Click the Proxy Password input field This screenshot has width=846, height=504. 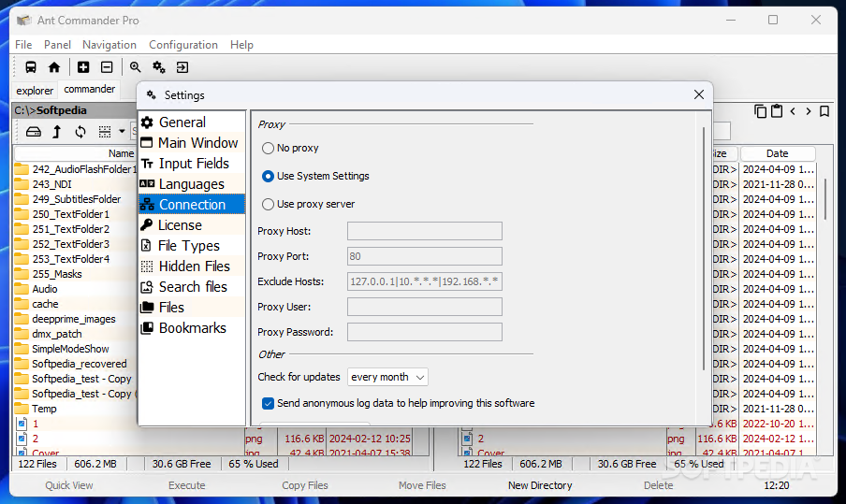tap(425, 332)
